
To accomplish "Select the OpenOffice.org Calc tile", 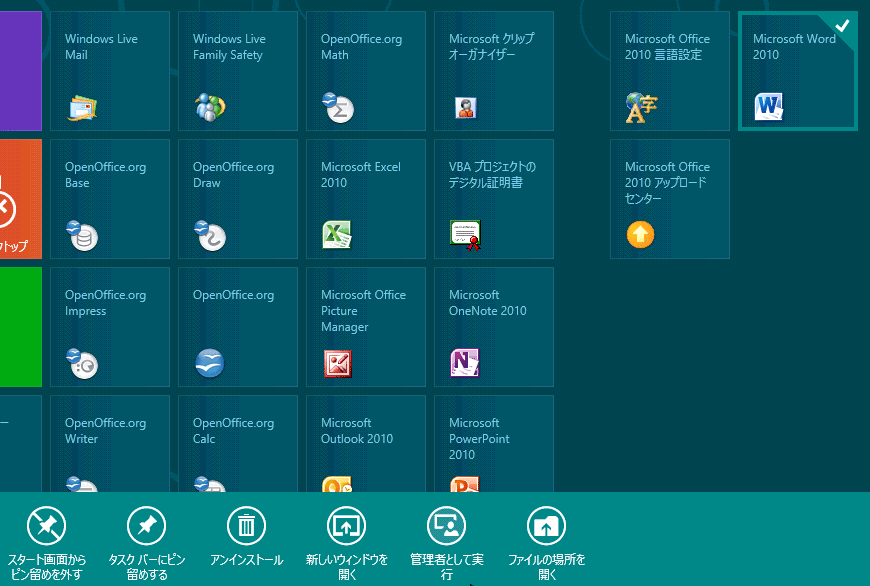I will (x=238, y=443).
